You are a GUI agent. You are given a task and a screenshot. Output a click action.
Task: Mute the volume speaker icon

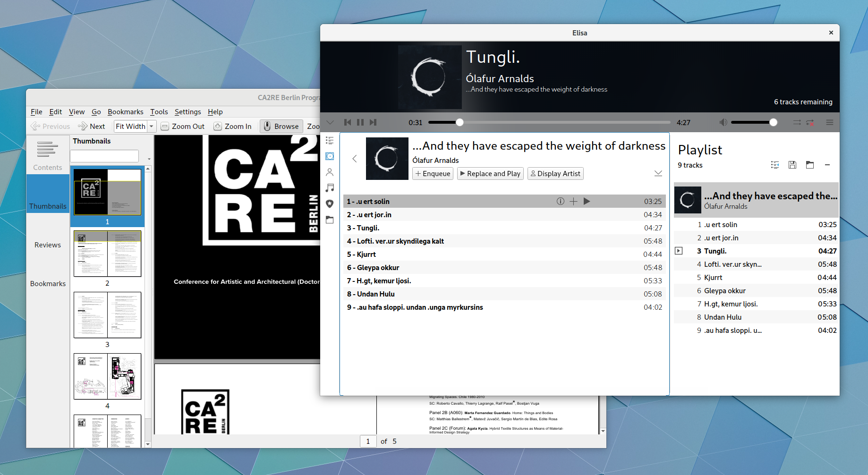tap(723, 122)
